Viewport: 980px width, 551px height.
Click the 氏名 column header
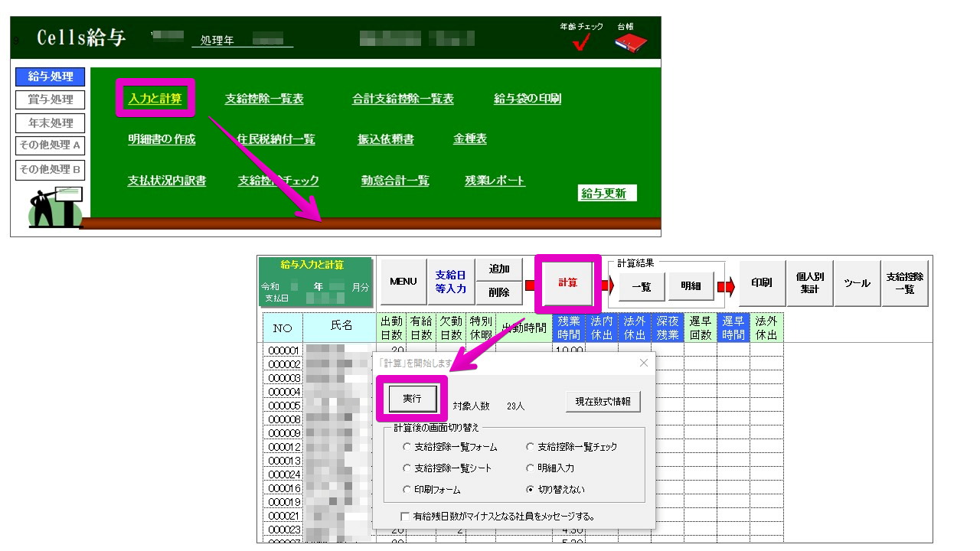(341, 328)
